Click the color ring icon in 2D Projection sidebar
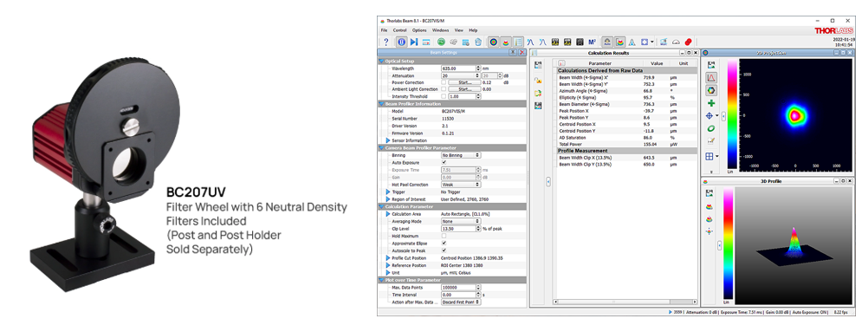 (x=711, y=90)
